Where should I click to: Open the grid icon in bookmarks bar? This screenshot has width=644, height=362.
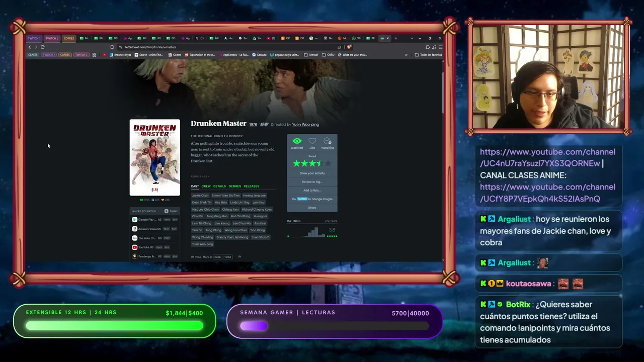(x=94, y=55)
